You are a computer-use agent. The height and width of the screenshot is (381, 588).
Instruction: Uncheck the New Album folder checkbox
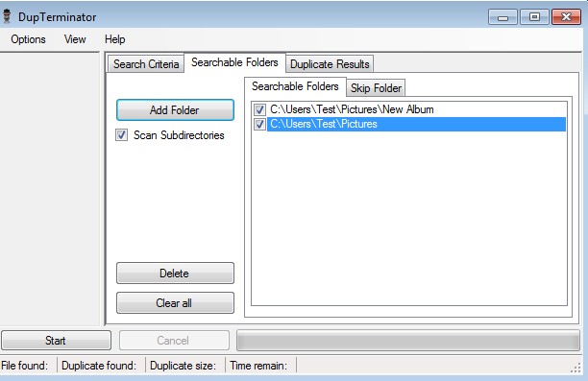point(259,109)
